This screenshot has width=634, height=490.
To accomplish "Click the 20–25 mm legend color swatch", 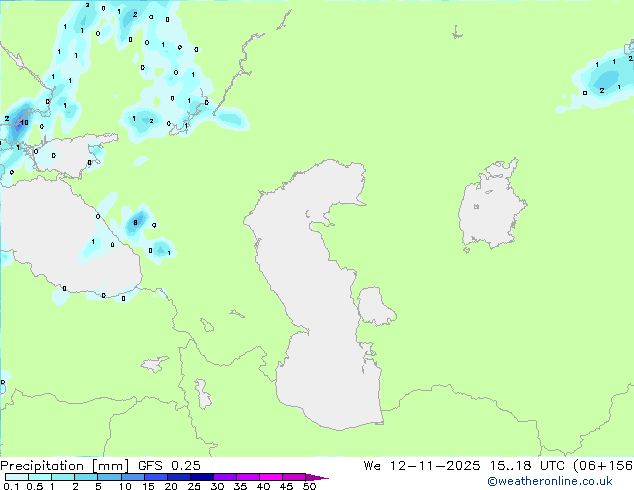I will pos(179,477).
